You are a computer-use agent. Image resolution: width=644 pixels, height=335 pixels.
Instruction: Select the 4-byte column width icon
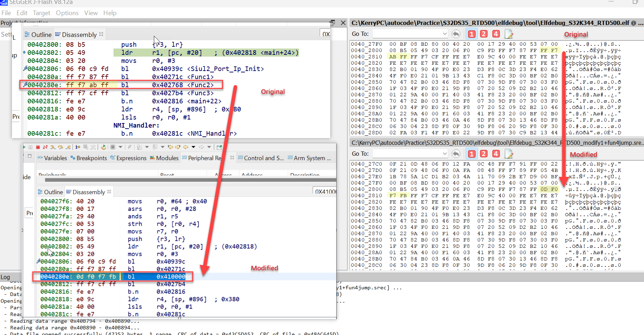pyautogui.click(x=496, y=33)
